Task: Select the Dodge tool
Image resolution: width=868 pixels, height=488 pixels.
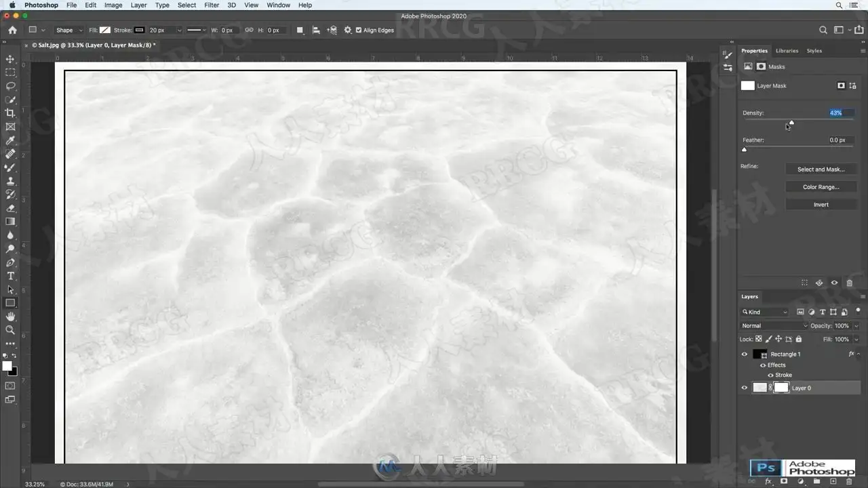Action: coord(10,249)
